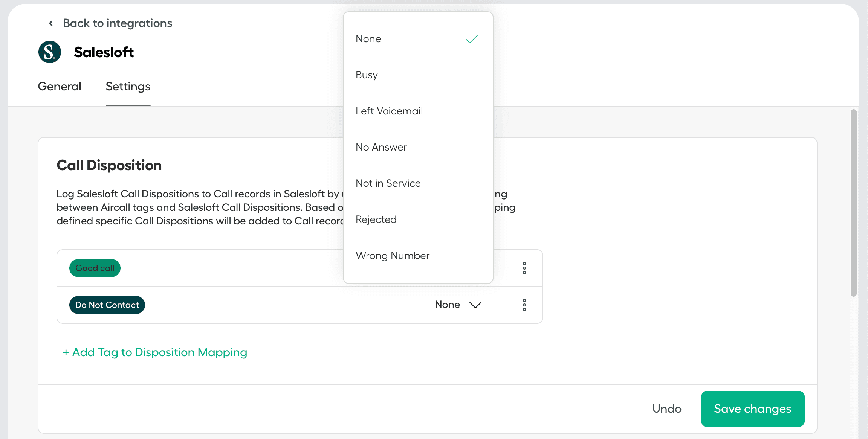Click the vertical page scrollbar
Image resolution: width=868 pixels, height=439 pixels.
click(853, 203)
